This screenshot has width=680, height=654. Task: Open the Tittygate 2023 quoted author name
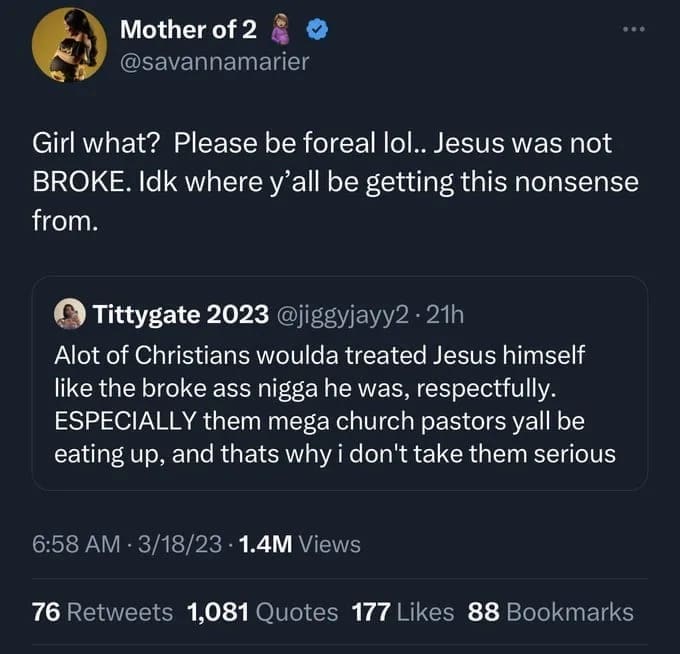click(x=179, y=316)
